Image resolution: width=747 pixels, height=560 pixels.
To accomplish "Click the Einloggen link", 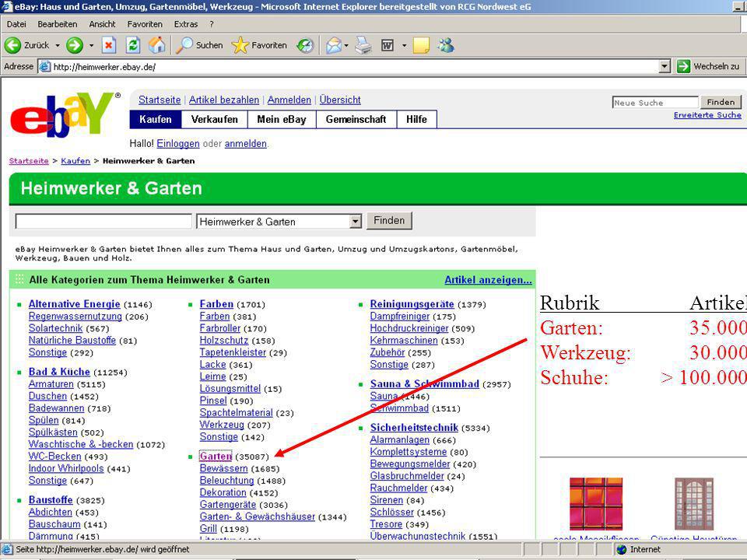I will click(x=177, y=144).
